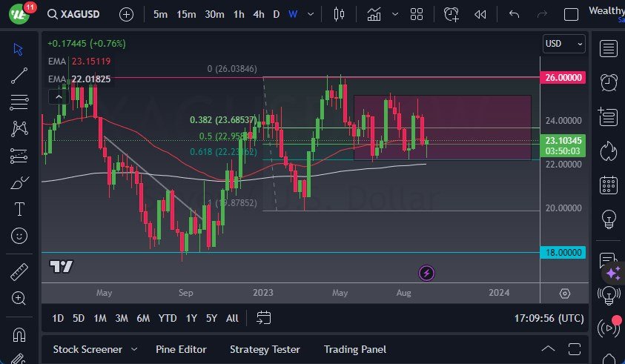Click the replay rewind icon
This screenshot has height=364, width=625.
tap(480, 14)
